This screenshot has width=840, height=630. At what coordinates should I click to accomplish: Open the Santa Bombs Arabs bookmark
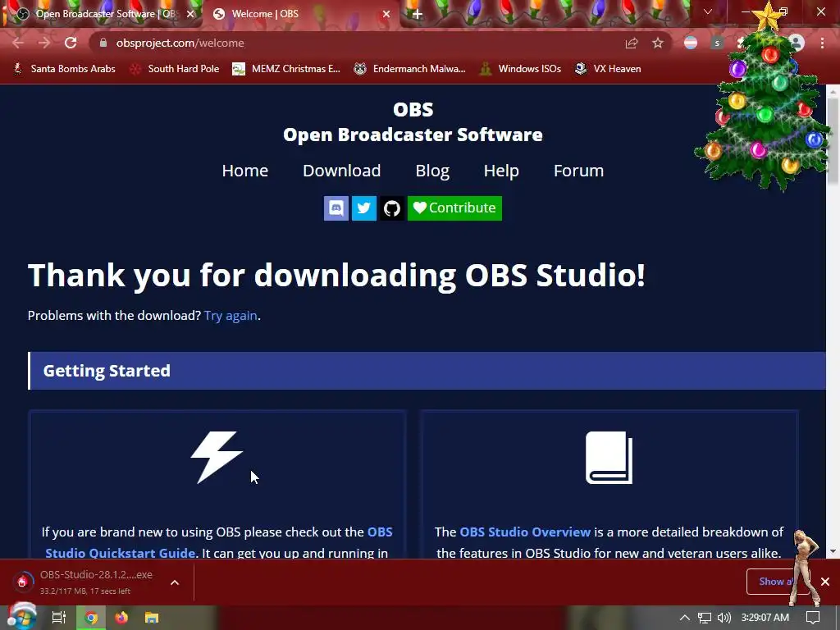coord(64,69)
